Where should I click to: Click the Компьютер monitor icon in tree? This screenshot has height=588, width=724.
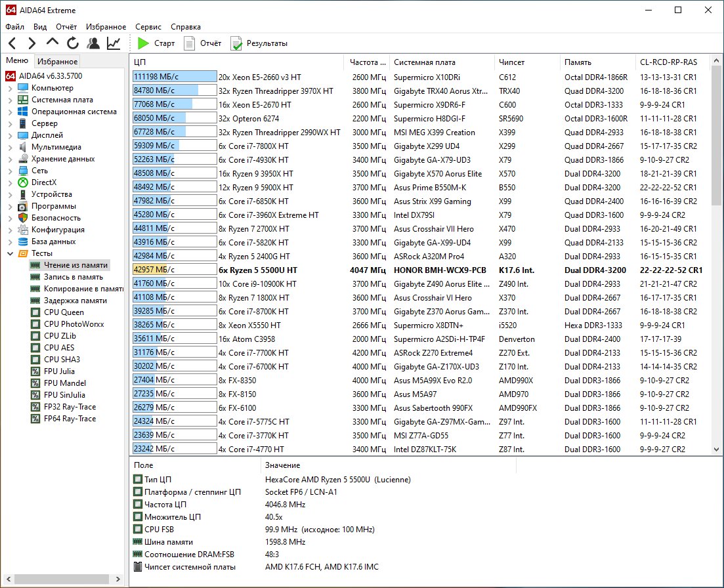tap(23, 88)
